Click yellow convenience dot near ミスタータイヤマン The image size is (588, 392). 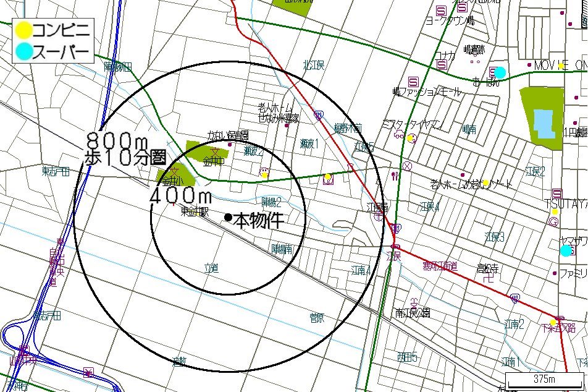coord(410,138)
